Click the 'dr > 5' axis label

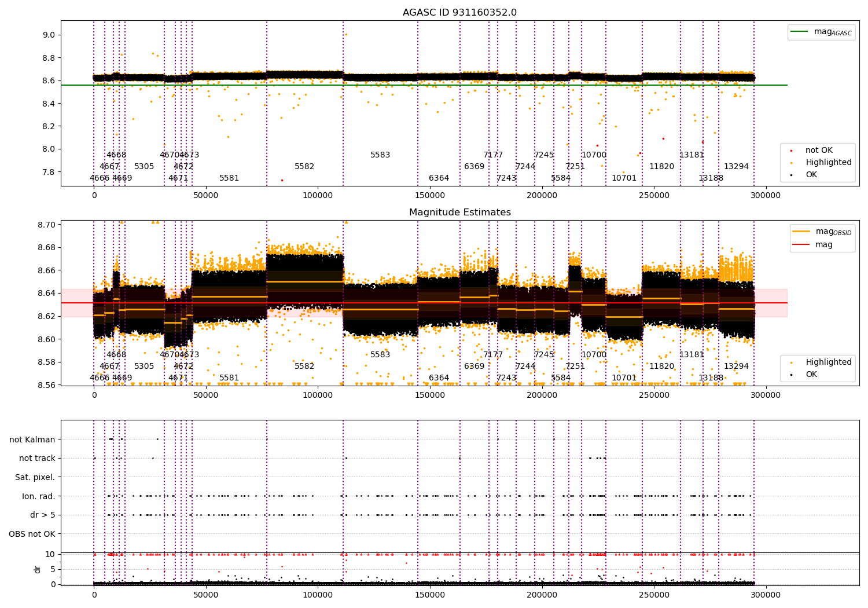coord(43,515)
